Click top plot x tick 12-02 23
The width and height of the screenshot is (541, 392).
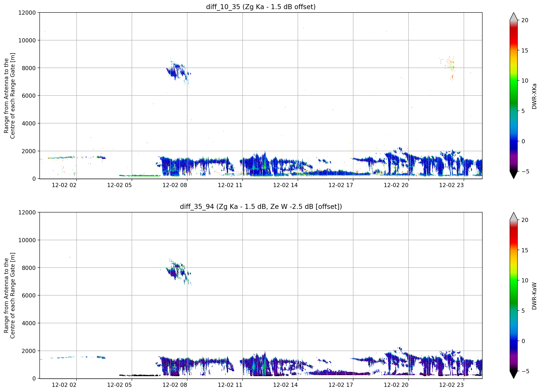point(452,185)
